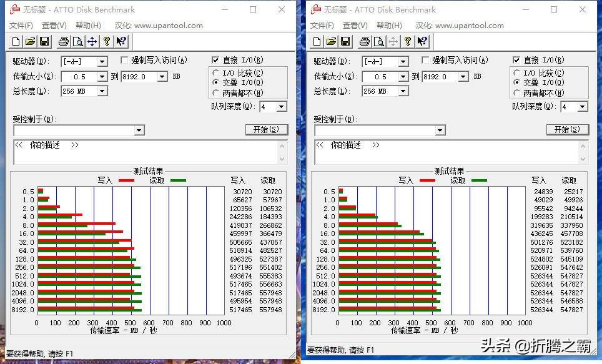Open the 文件 menu
Screen dimensions: 602x364
[x=21, y=25]
